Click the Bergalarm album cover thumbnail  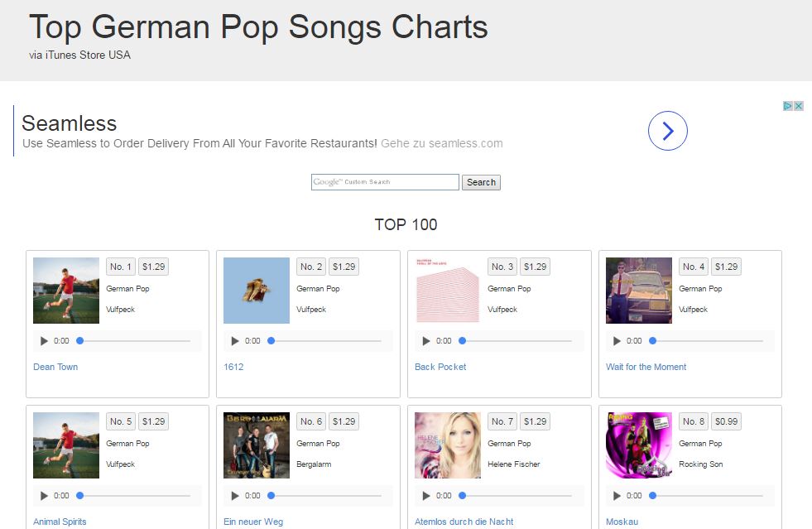click(x=257, y=445)
